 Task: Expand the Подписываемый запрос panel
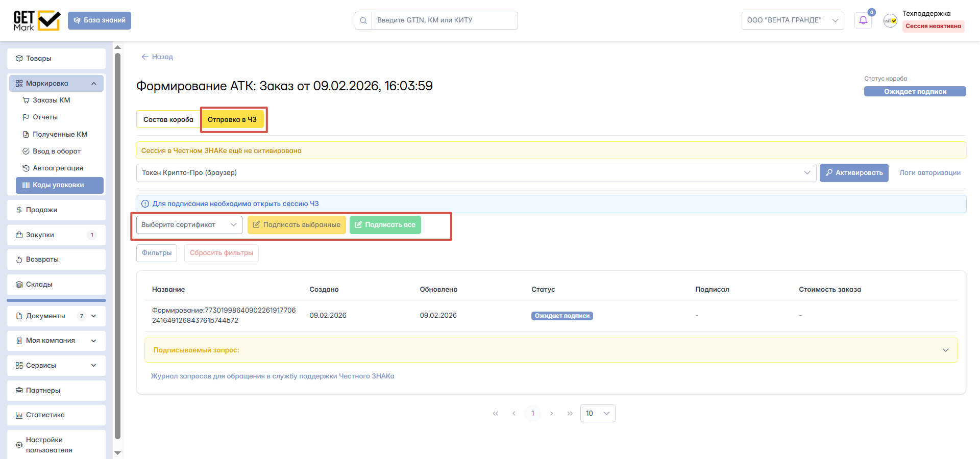pyautogui.click(x=945, y=350)
